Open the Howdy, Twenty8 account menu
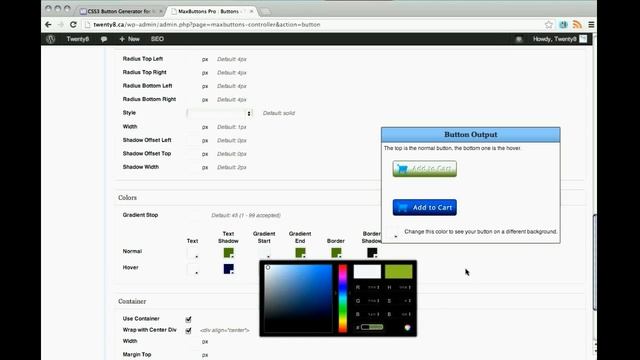Image resolution: width=640 pixels, height=360 pixels. [x=554, y=39]
